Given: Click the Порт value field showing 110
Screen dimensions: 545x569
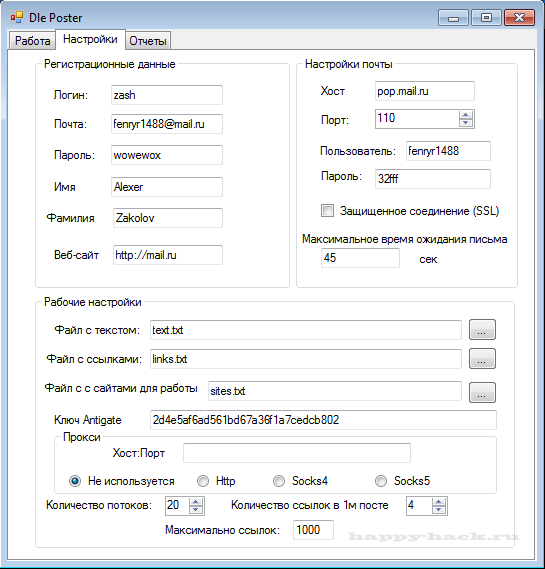Looking at the screenshot, I should (x=417, y=119).
